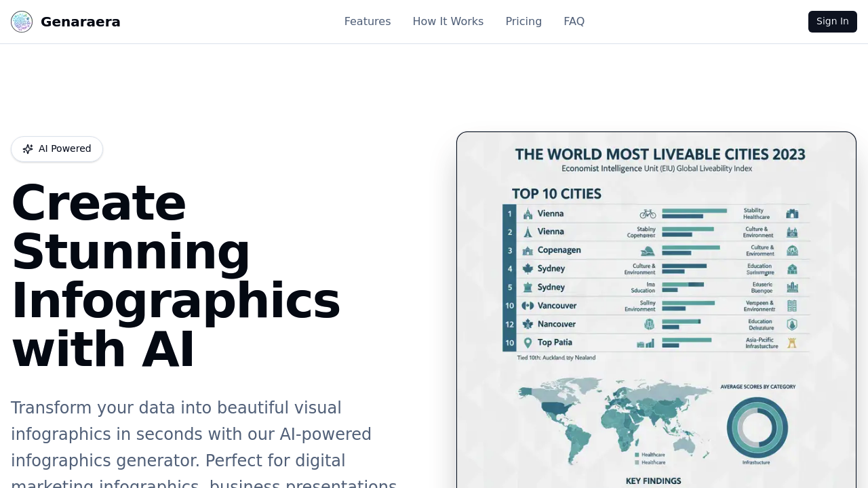This screenshot has height=488, width=868.
Task: Click the Key Findings heading in the infographic
Action: tap(653, 481)
